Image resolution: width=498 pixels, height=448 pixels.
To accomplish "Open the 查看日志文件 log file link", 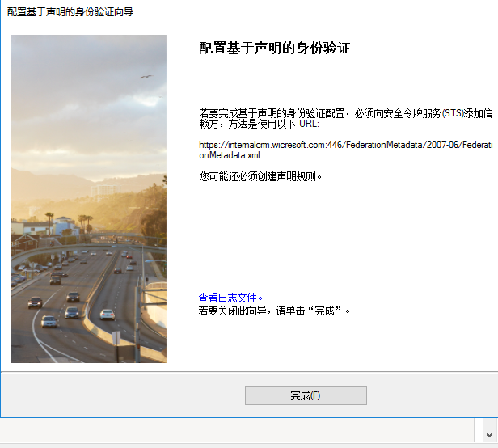I will [233, 298].
